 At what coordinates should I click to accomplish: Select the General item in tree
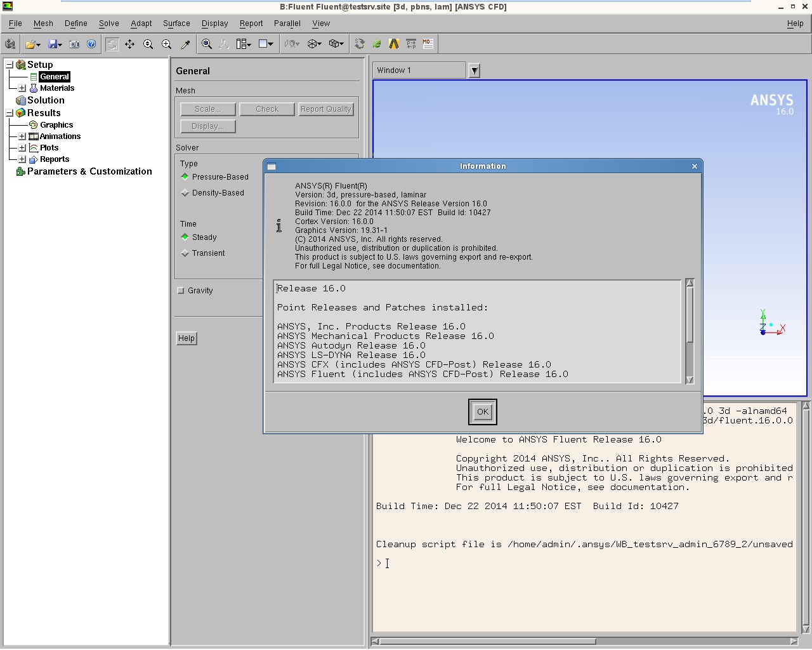pyautogui.click(x=54, y=77)
